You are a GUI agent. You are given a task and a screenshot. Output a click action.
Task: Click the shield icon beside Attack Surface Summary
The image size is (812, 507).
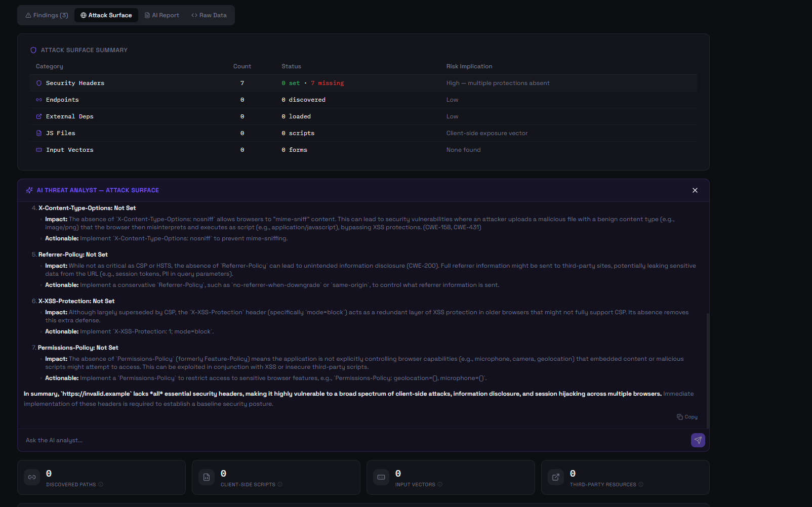pyautogui.click(x=33, y=50)
